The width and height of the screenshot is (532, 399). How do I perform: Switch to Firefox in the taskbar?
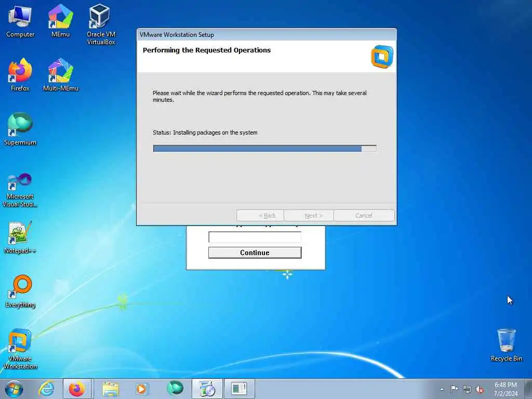[77, 389]
